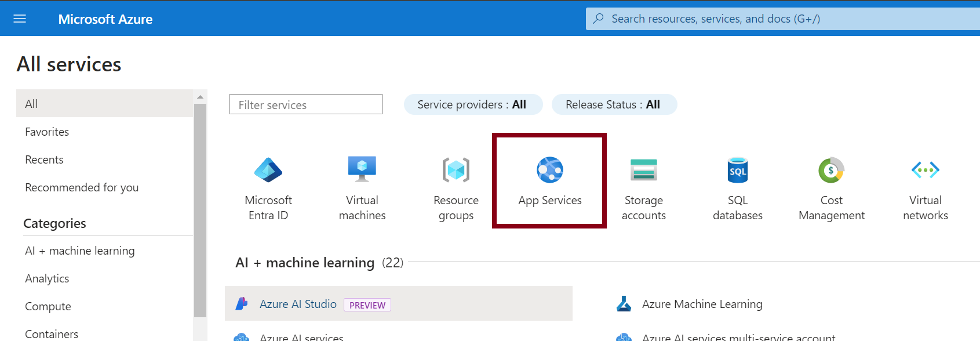Go to Microsoft Azure home link
Screen dimensions: 980x341
pos(105,19)
